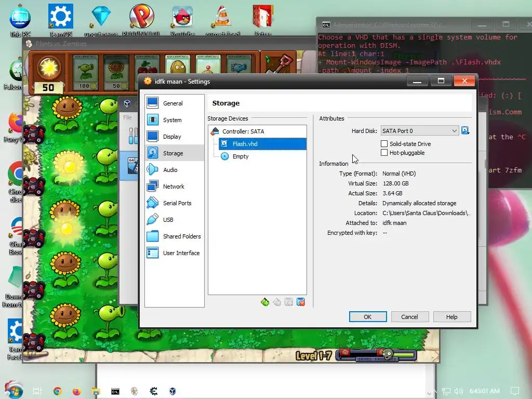
Task: Click the taskbar clock
Action: pyautogui.click(x=485, y=391)
